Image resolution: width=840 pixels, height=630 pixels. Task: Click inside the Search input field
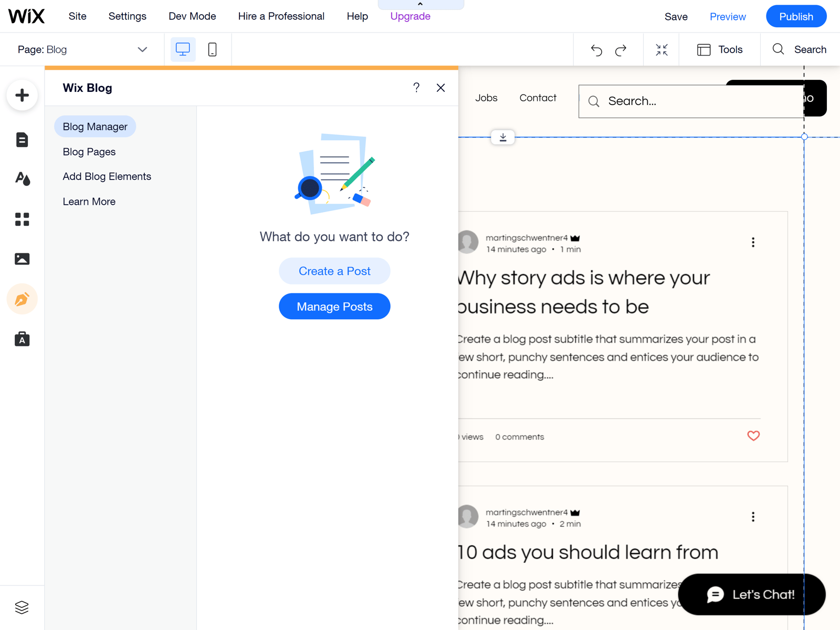[x=682, y=101]
